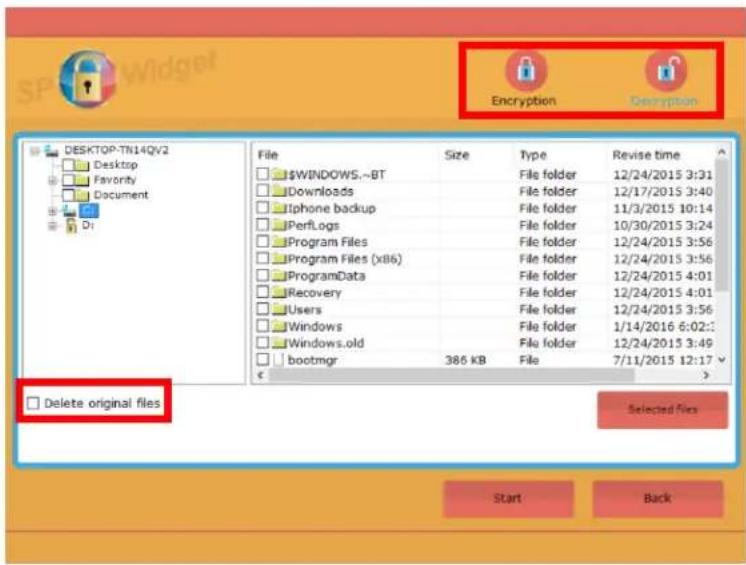Tick the Iphone backup checkbox

pos(263,207)
